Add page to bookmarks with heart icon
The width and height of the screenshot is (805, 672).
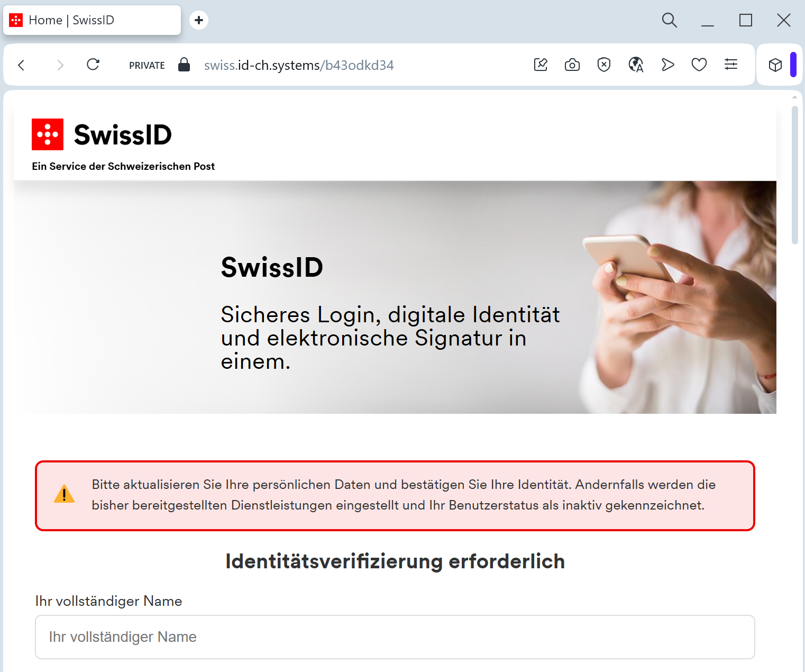pos(699,65)
